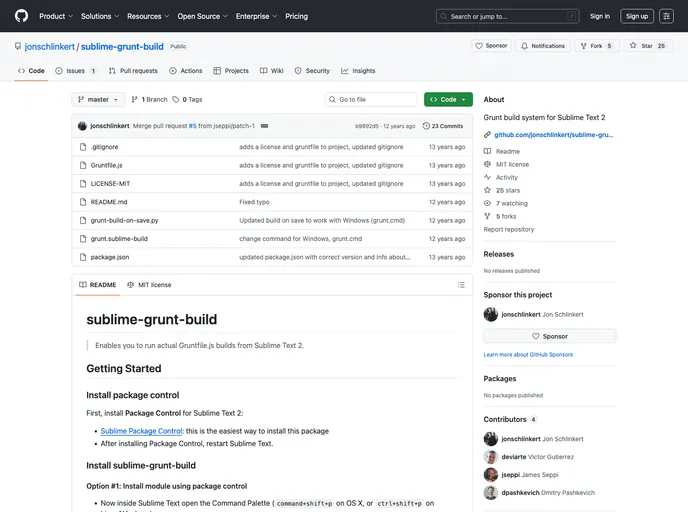Switch to the Insights tab
Viewport: 688px width, 512px height.
358,71
